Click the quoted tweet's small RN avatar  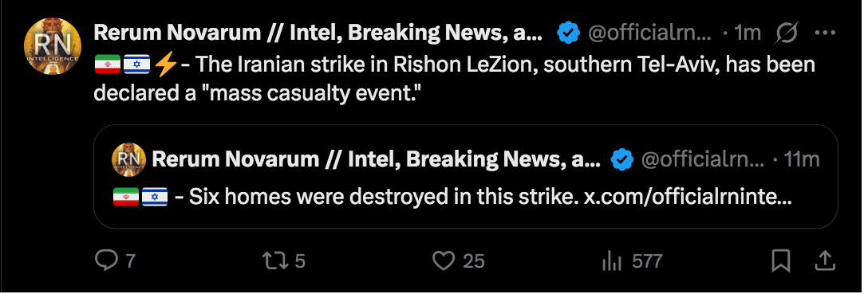[128, 159]
